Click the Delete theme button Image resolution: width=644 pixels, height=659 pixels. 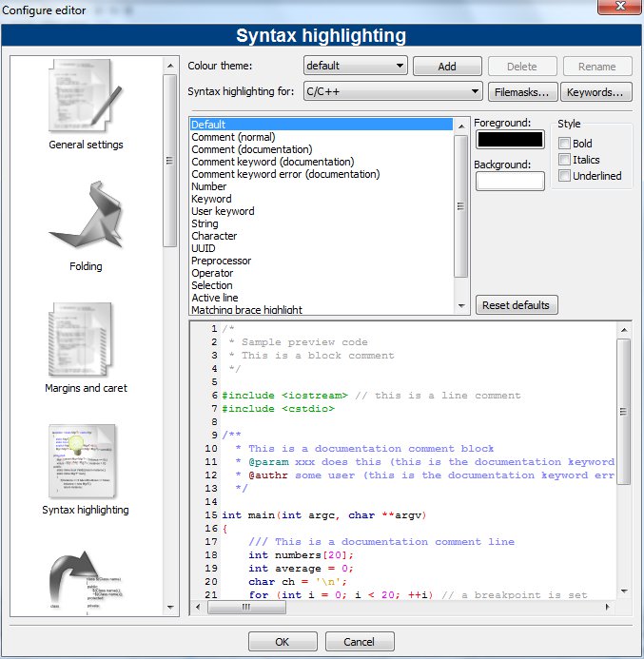point(521,67)
